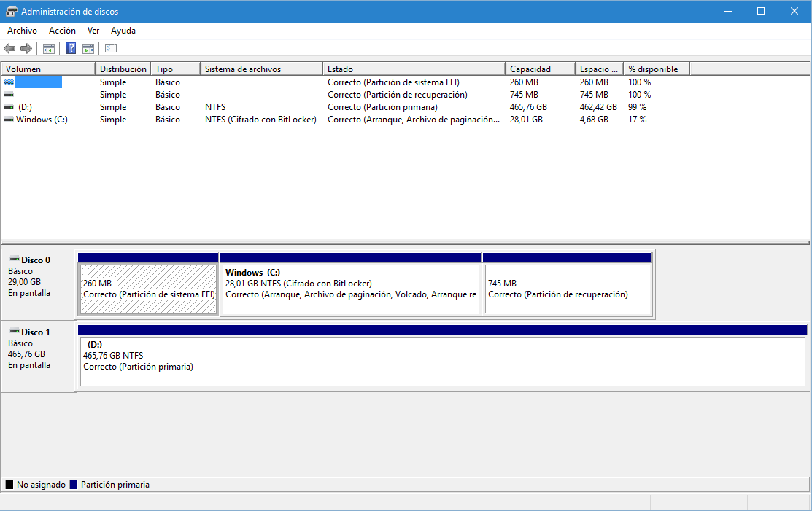
Task: Click the '462,42 GB' free space cell
Action: tap(598, 107)
